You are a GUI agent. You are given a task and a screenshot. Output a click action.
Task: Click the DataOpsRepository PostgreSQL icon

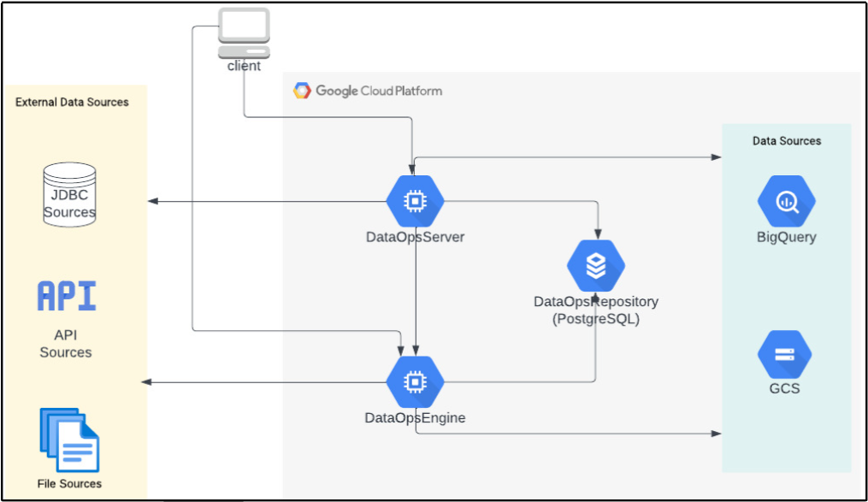coord(596,266)
